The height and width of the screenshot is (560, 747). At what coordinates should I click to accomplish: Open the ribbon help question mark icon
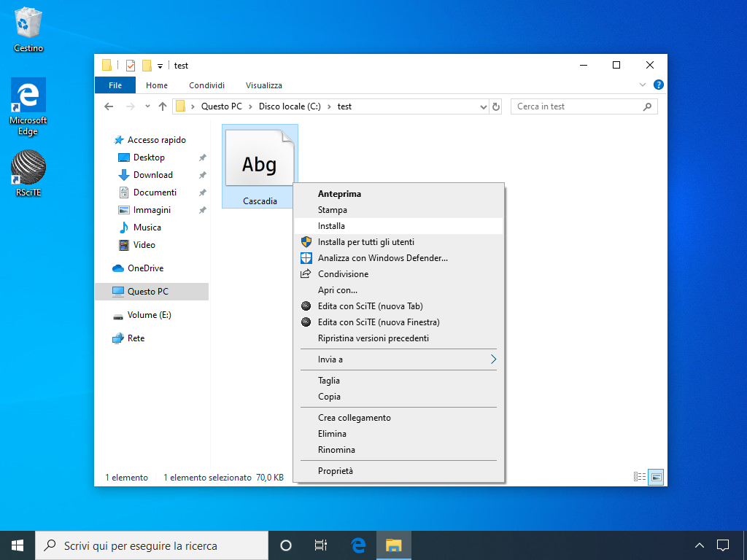658,85
